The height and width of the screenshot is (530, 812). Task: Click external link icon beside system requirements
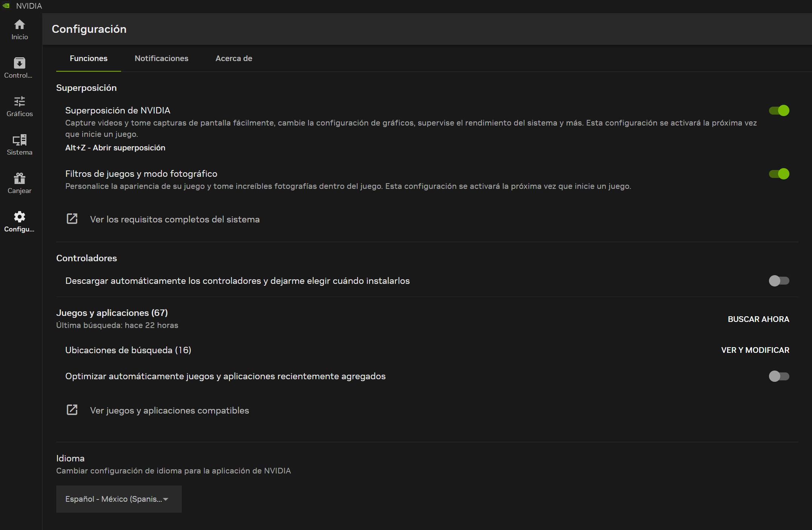pos(72,219)
